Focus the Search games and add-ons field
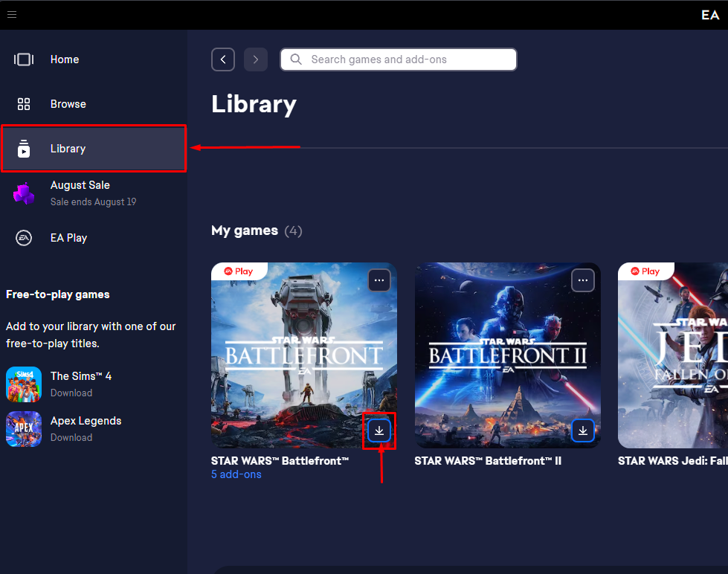 point(399,59)
